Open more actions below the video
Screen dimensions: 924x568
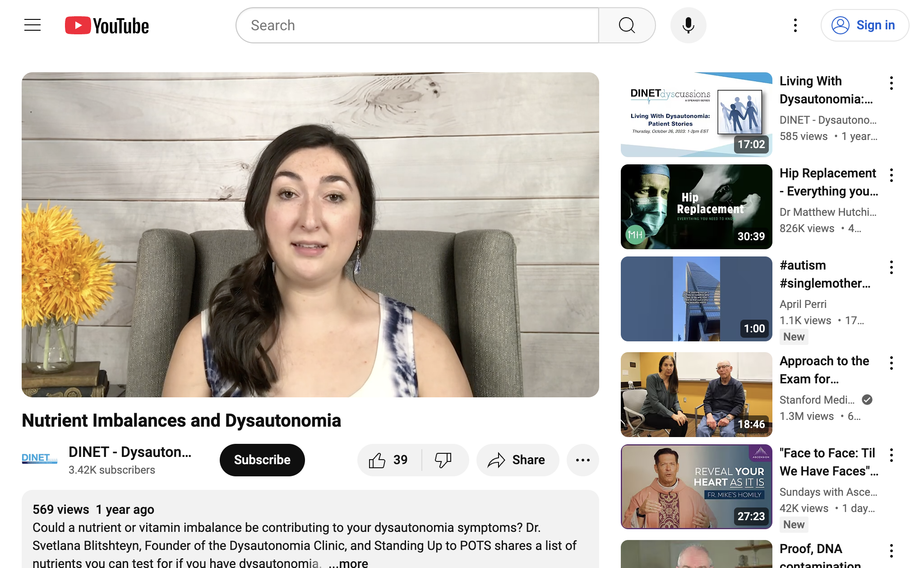(x=582, y=460)
